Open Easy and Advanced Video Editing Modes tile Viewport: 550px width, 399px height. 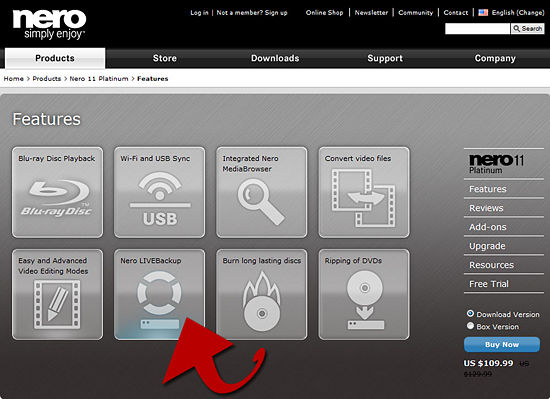58,295
